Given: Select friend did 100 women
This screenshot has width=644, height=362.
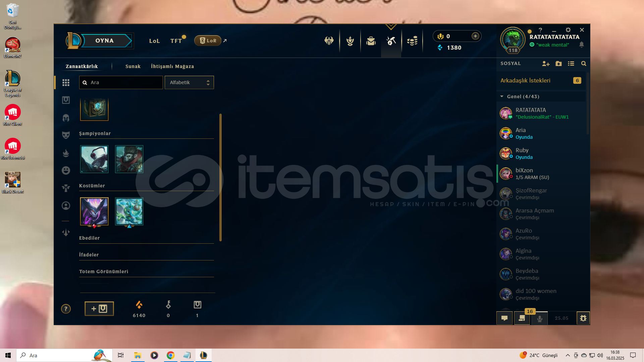Looking at the screenshot, I should click(x=541, y=294).
